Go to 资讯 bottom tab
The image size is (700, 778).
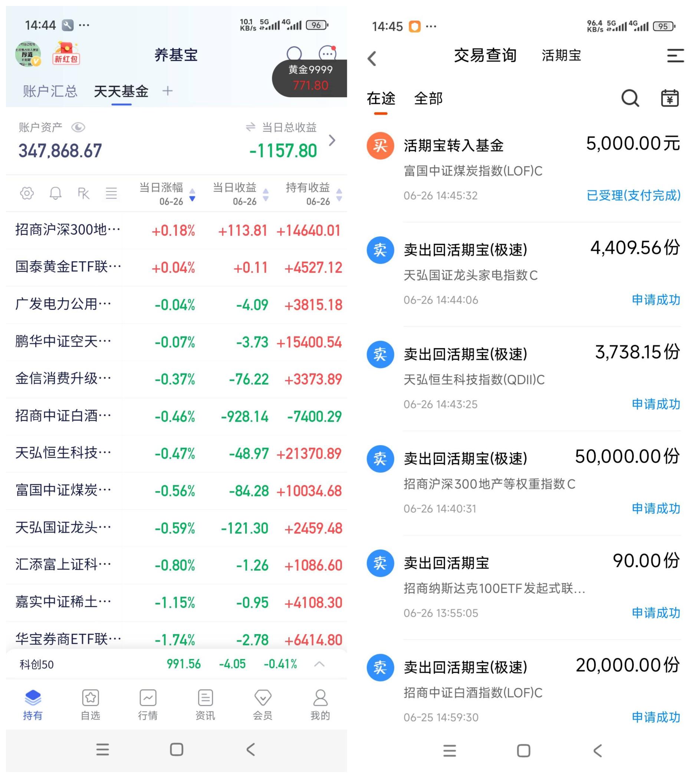pos(206,705)
